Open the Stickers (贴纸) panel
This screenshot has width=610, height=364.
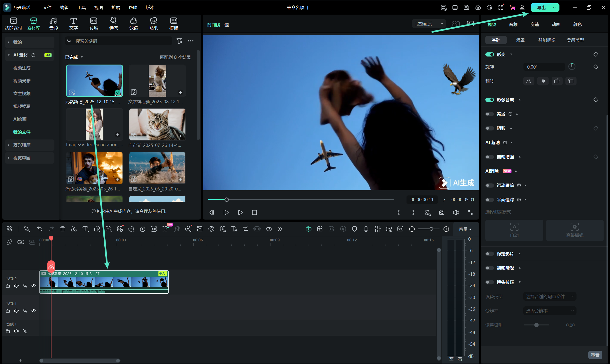[x=153, y=24]
